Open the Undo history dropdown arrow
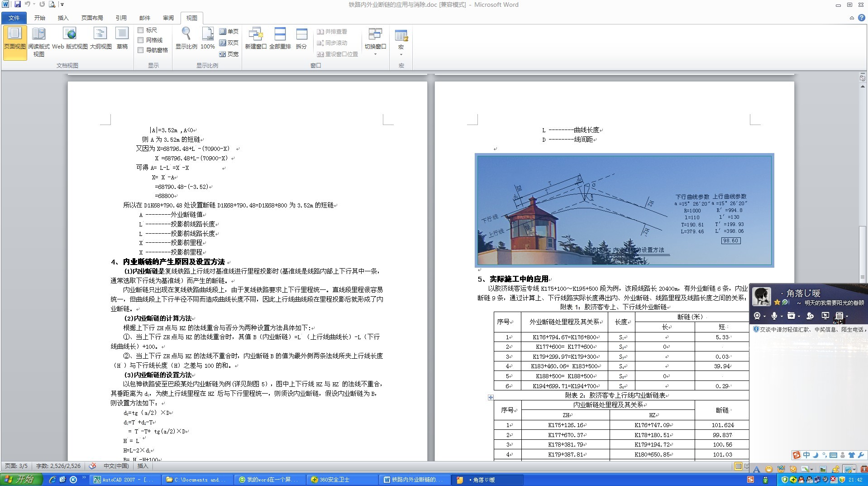The height and width of the screenshot is (486, 868). click(34, 5)
